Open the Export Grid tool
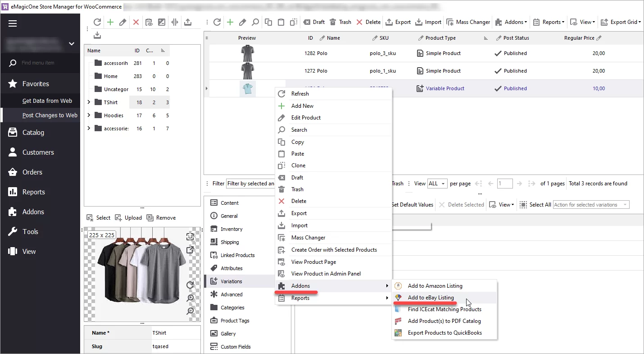This screenshot has width=644, height=354. [x=621, y=22]
